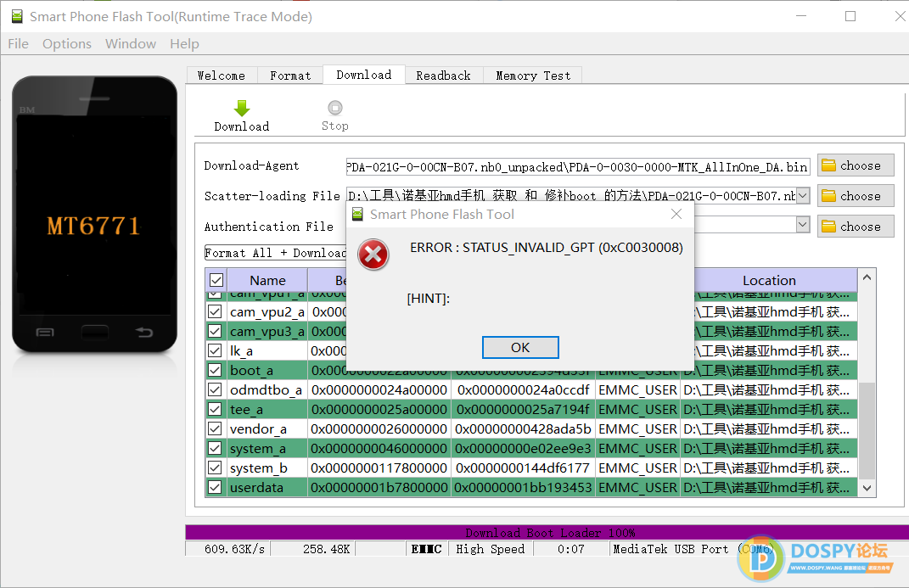Click the folder icon for Download-Agent choose
The height and width of the screenshot is (588, 909).
pos(829,165)
